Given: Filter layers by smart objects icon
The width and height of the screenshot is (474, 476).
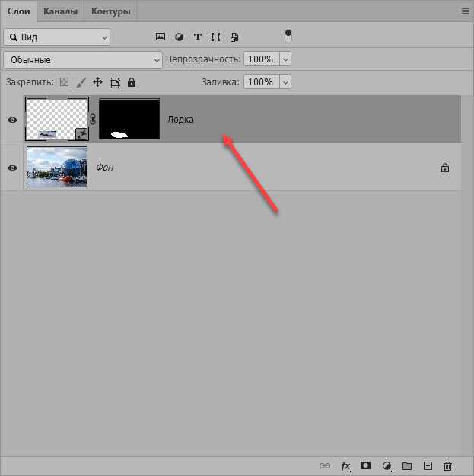Looking at the screenshot, I should pos(234,37).
